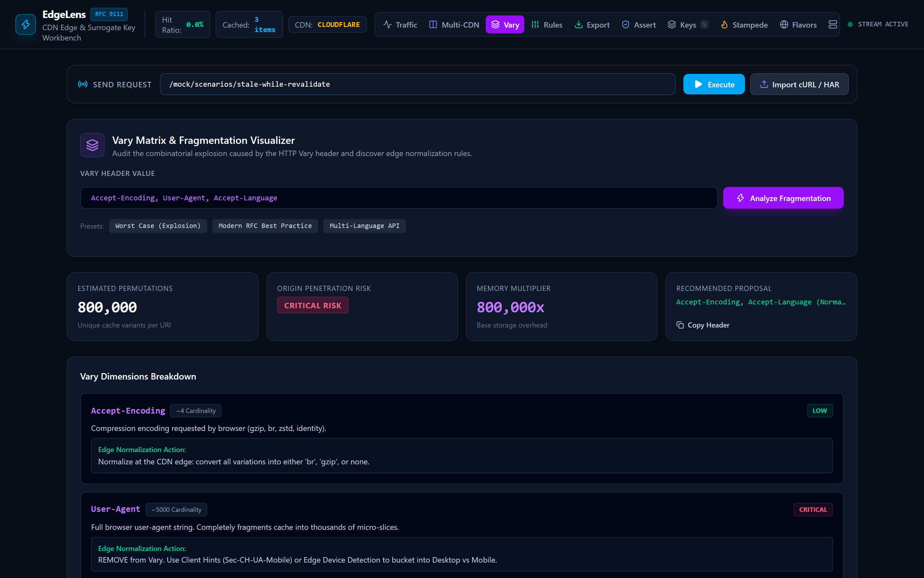Screen dimensions: 924x578
Task: Click Analyze Fragmentation button
Action: pyautogui.click(x=783, y=197)
